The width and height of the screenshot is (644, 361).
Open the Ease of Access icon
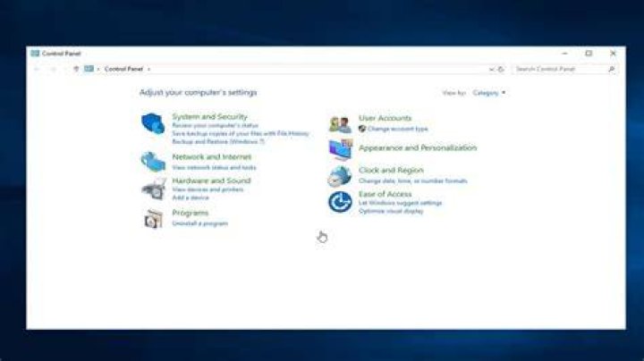(340, 202)
